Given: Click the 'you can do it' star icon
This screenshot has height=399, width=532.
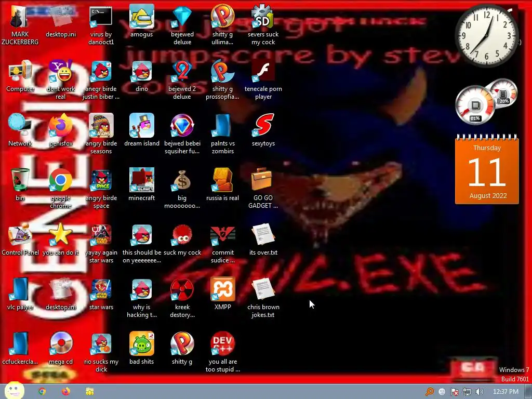Looking at the screenshot, I should point(61,240).
